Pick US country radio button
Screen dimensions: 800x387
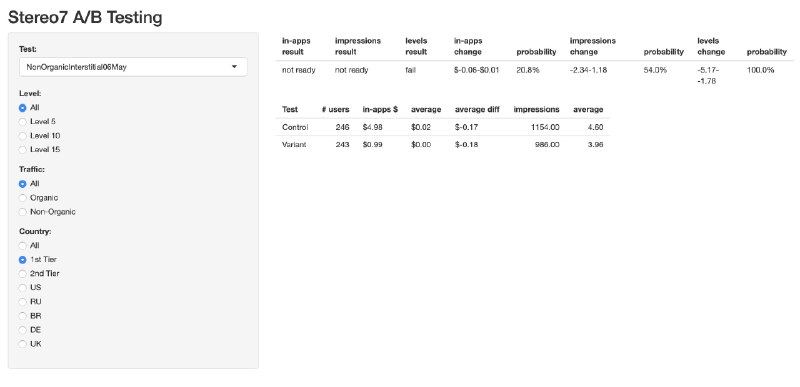[22, 288]
